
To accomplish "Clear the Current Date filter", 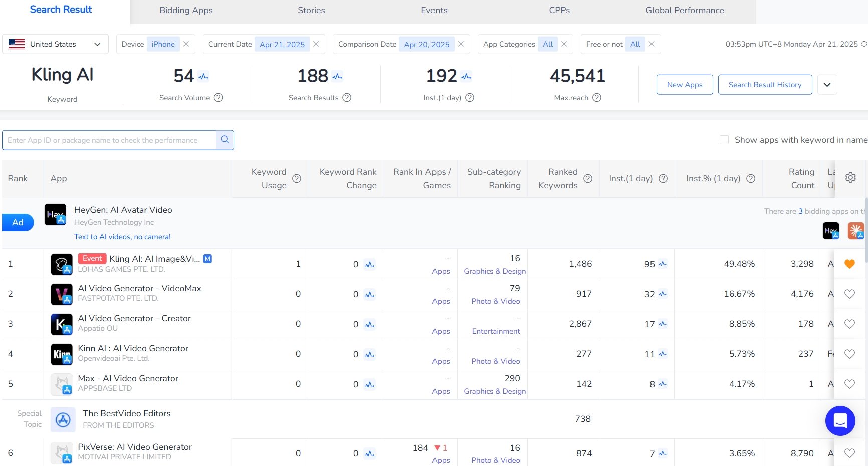I will pos(316,44).
